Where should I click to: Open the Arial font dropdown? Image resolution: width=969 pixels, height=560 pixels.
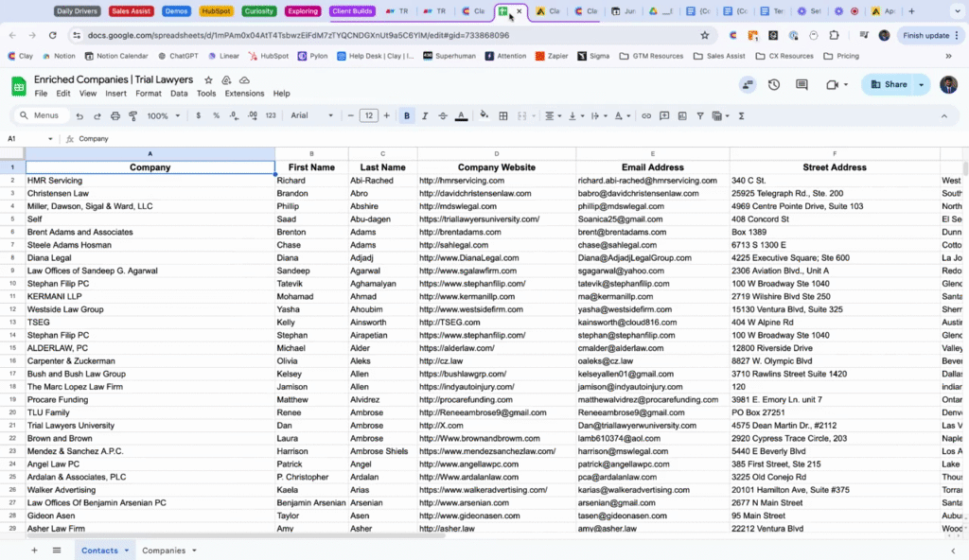(x=311, y=115)
